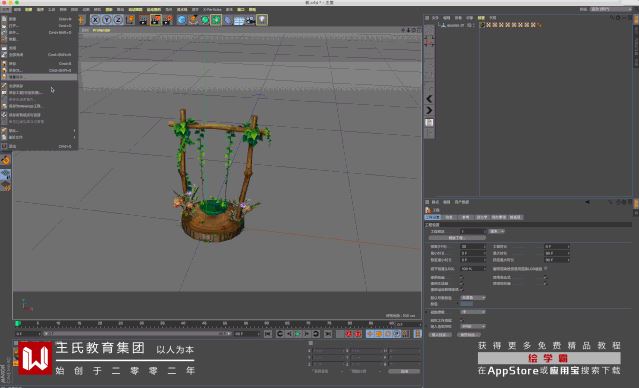639x388 pixels.
Task: Click the render to picture viewer icon
Action: (156, 20)
